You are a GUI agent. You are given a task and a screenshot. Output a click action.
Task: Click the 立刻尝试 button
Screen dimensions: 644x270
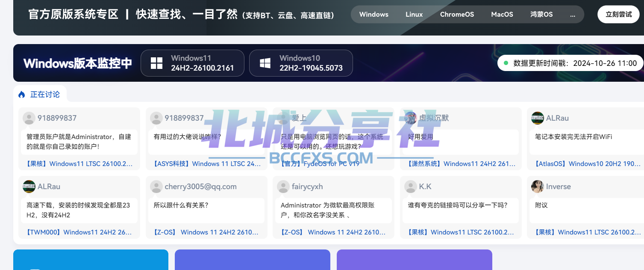pyautogui.click(x=618, y=14)
